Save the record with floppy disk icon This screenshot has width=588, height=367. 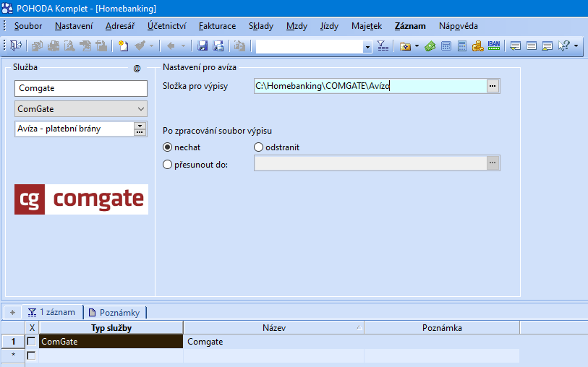point(203,46)
